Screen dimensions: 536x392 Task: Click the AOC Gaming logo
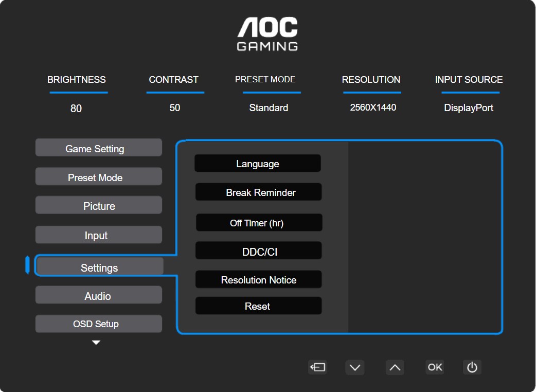[267, 34]
